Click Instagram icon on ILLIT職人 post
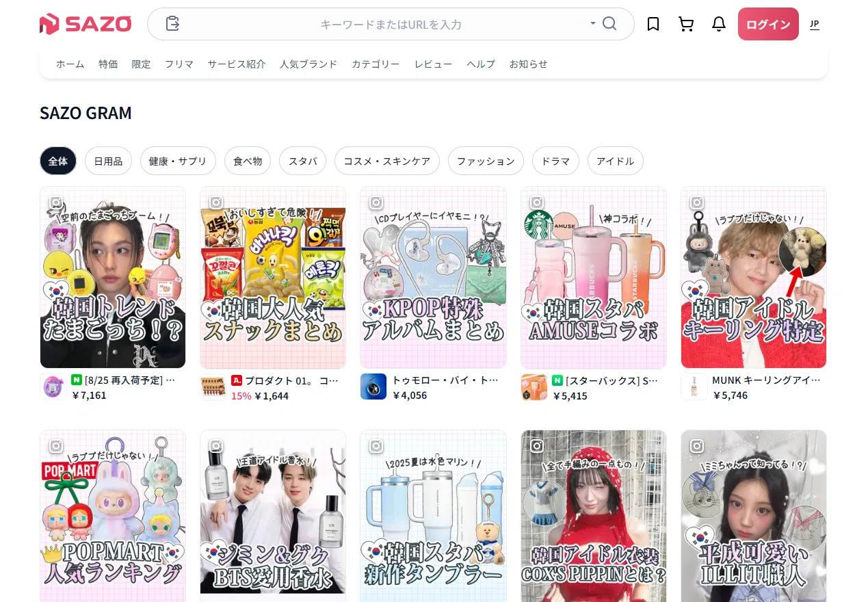 point(697,446)
